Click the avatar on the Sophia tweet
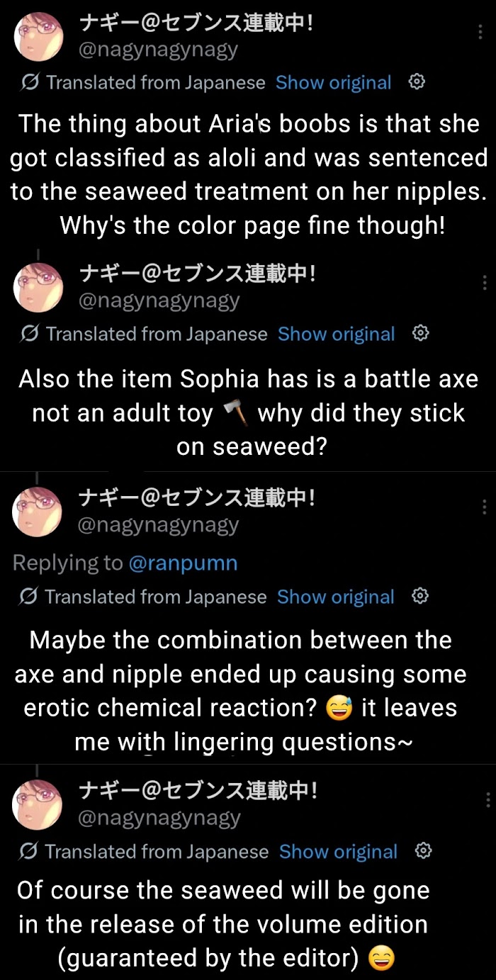This screenshot has height=980, width=496. click(x=38, y=288)
